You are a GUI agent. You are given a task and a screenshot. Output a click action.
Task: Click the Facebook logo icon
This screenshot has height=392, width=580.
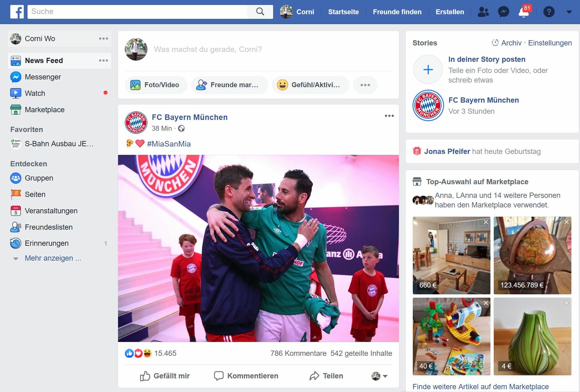pos(17,12)
